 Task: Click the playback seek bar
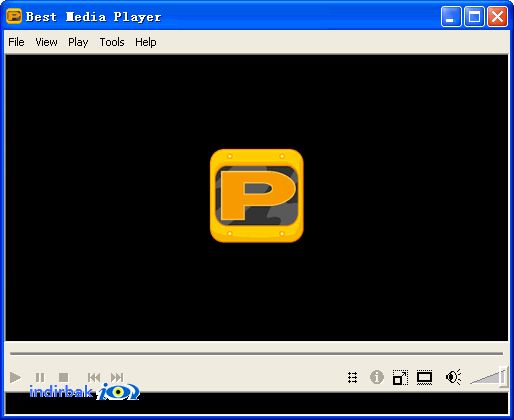256,353
